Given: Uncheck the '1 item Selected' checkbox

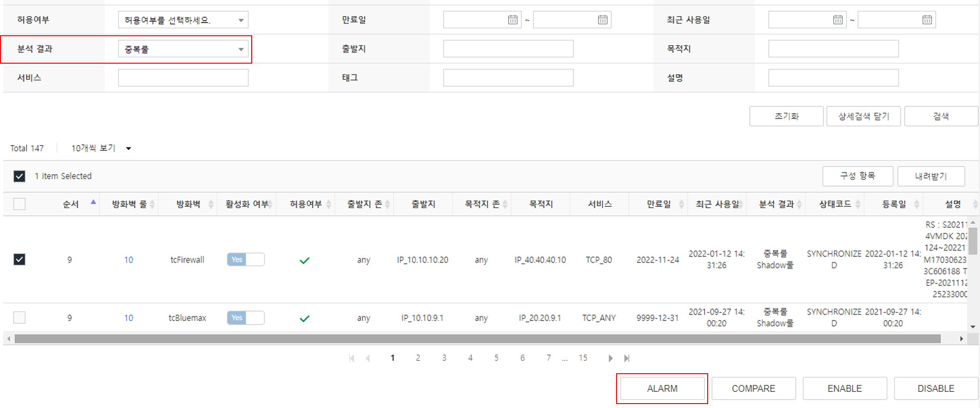Looking at the screenshot, I should 20,176.
